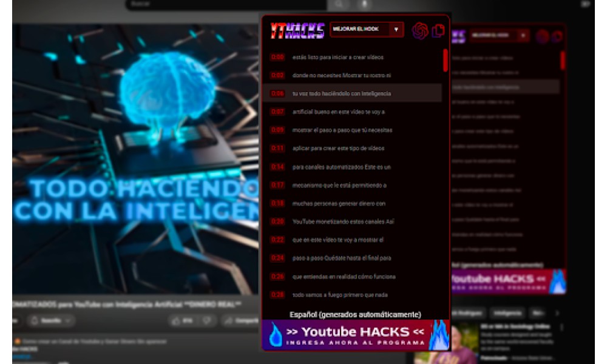
Task: Jump to timestamp 0:07 in transcript
Action: (277, 112)
